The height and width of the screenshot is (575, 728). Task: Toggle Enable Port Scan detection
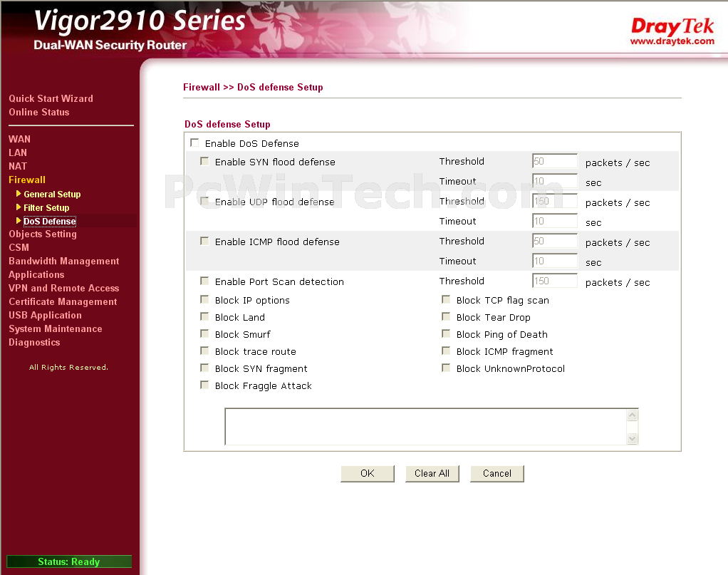click(204, 281)
